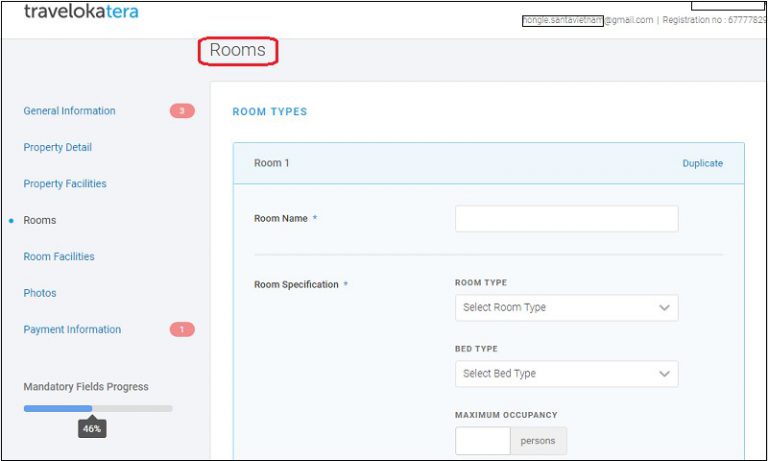The width and height of the screenshot is (768, 461).
Task: Click the account email in the header
Action: 587,20
